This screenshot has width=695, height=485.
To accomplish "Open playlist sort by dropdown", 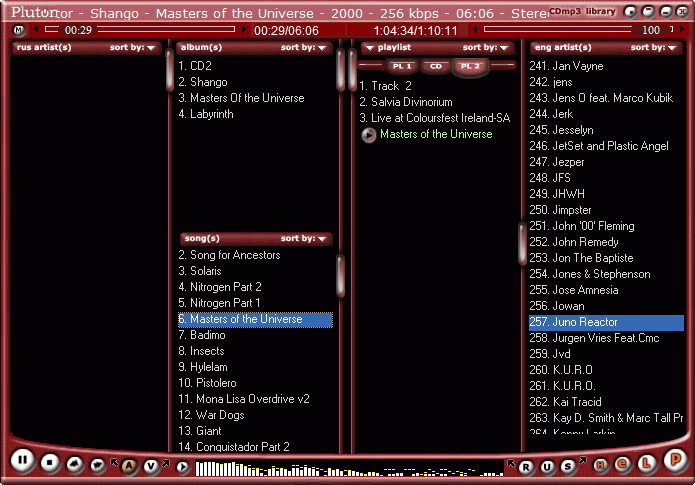I will point(485,47).
